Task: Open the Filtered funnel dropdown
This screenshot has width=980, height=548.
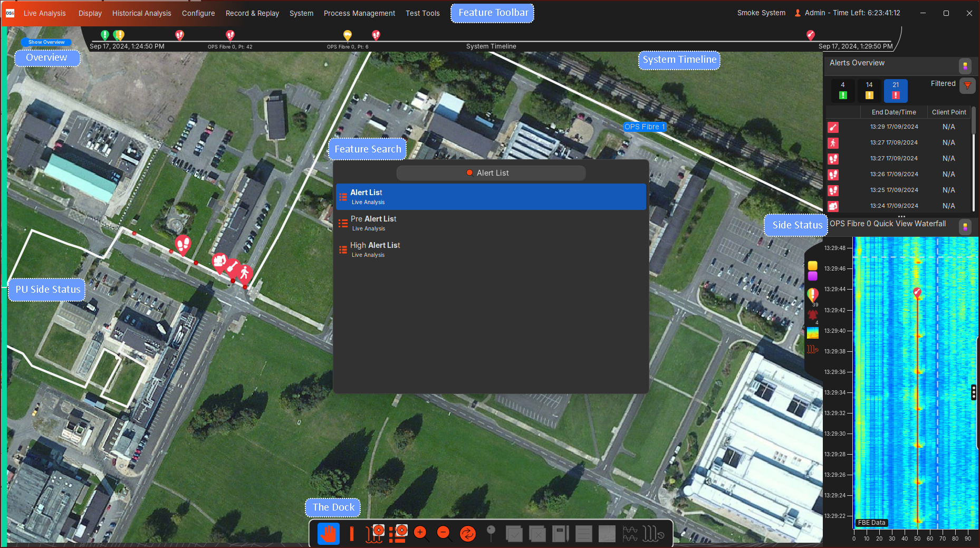Action: click(x=967, y=85)
